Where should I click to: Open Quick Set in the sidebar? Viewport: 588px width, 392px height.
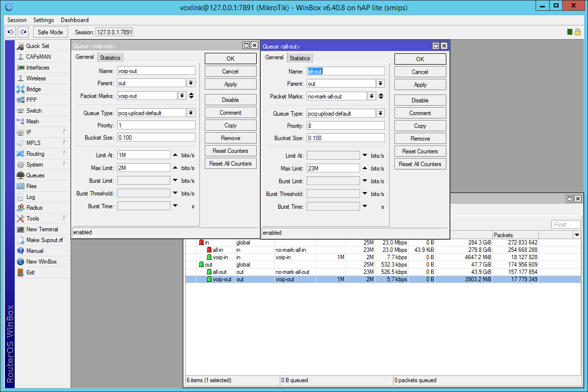pos(38,46)
